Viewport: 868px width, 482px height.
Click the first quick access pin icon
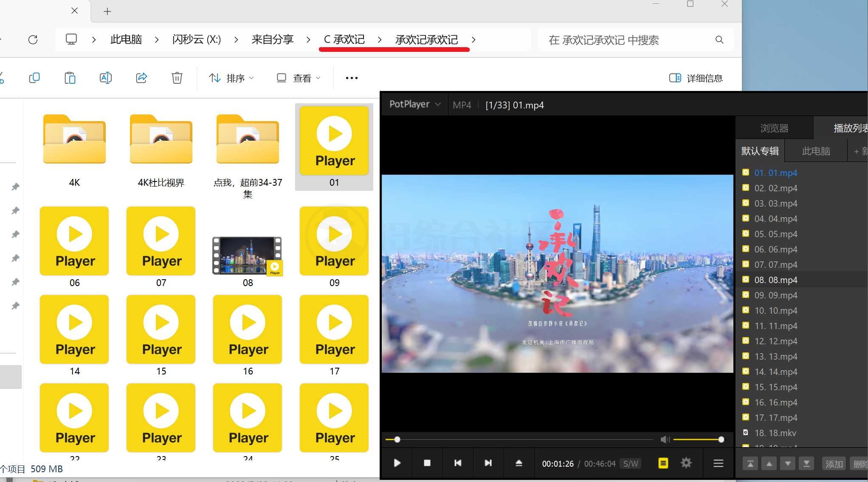point(15,187)
